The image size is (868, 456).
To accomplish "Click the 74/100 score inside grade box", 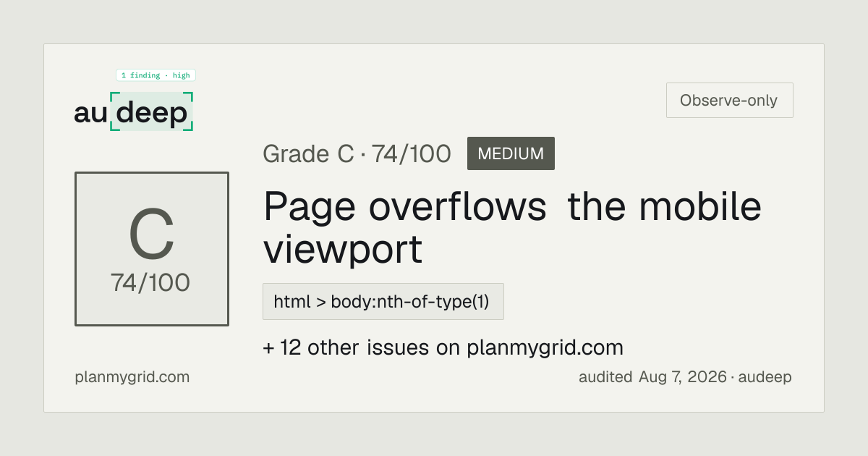I will coord(150,283).
